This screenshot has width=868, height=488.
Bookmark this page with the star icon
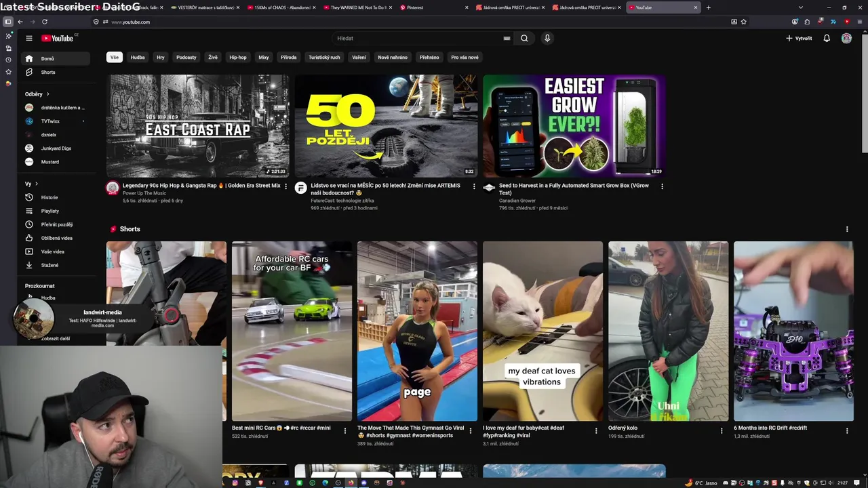[744, 22]
